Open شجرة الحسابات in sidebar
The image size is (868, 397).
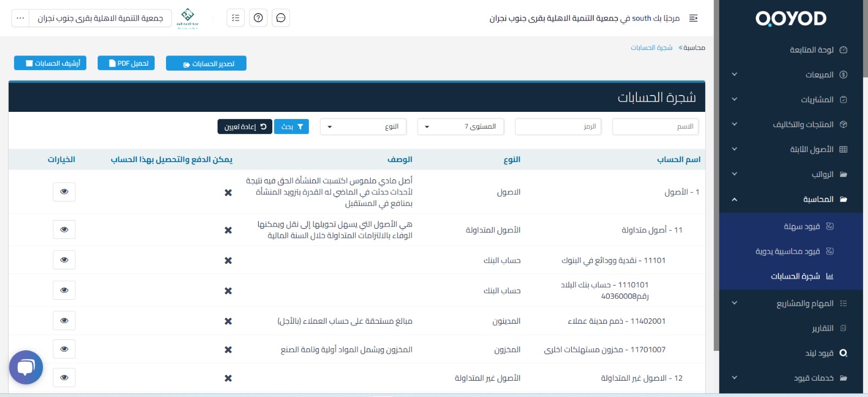coord(795,276)
